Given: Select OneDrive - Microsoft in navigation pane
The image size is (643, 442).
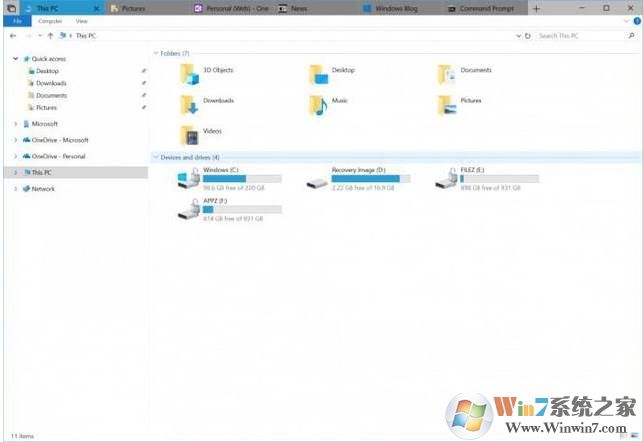Looking at the screenshot, I should (x=56, y=140).
